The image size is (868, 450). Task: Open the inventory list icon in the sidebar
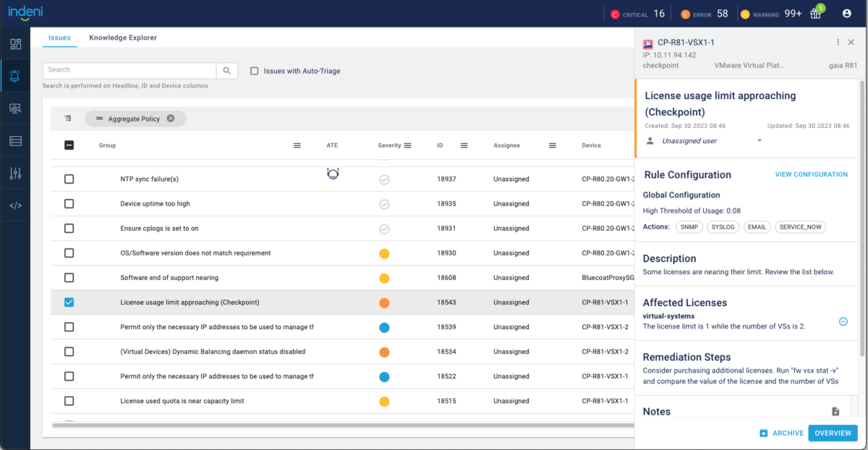pyautogui.click(x=15, y=140)
